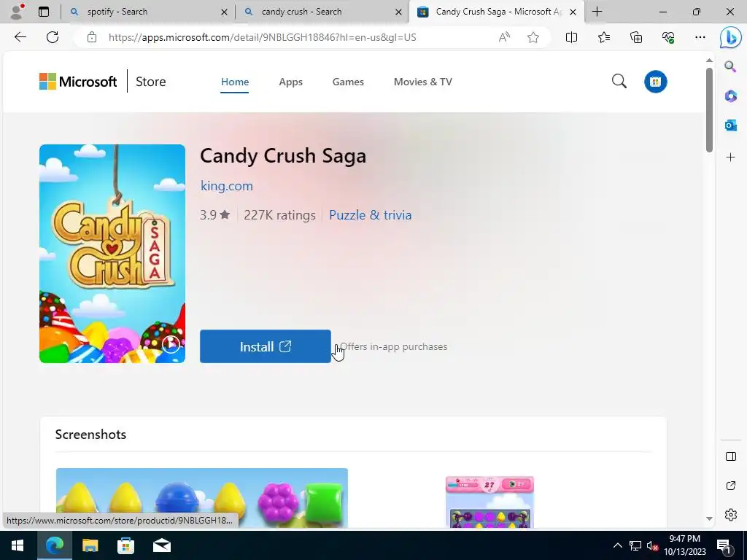Launch Microsoft Store from the taskbar
Image resolution: width=747 pixels, height=560 pixels.
[125, 545]
